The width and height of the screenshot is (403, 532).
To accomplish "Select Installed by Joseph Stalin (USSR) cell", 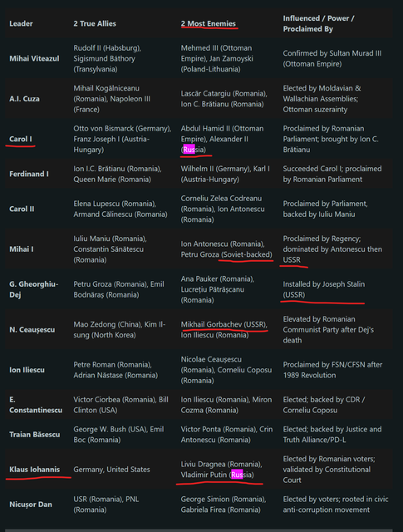I will tap(323, 289).
